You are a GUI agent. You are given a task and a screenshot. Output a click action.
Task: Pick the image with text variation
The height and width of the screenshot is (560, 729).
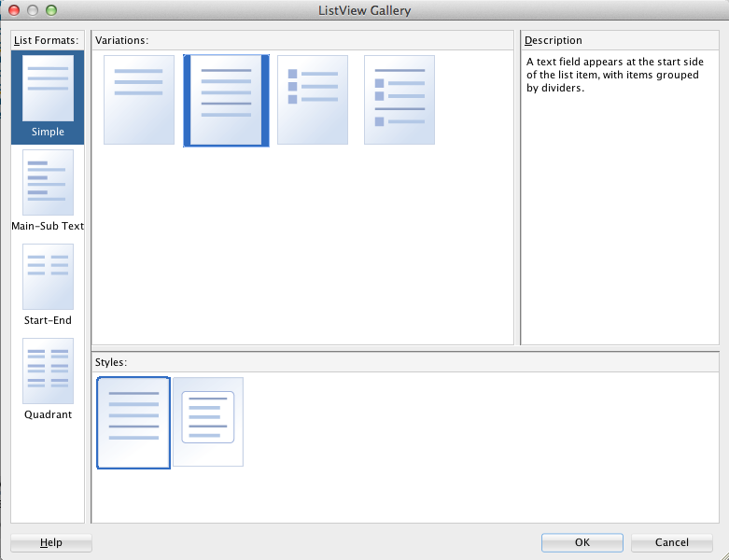(313, 100)
